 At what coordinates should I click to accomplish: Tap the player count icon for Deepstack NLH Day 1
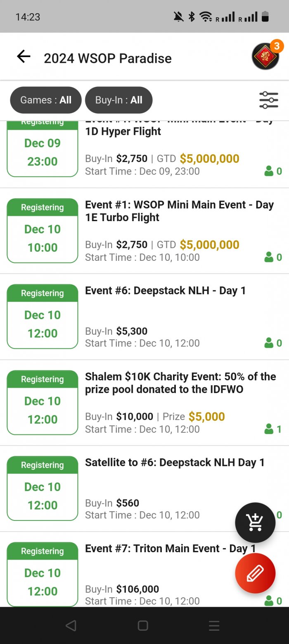[x=269, y=343]
